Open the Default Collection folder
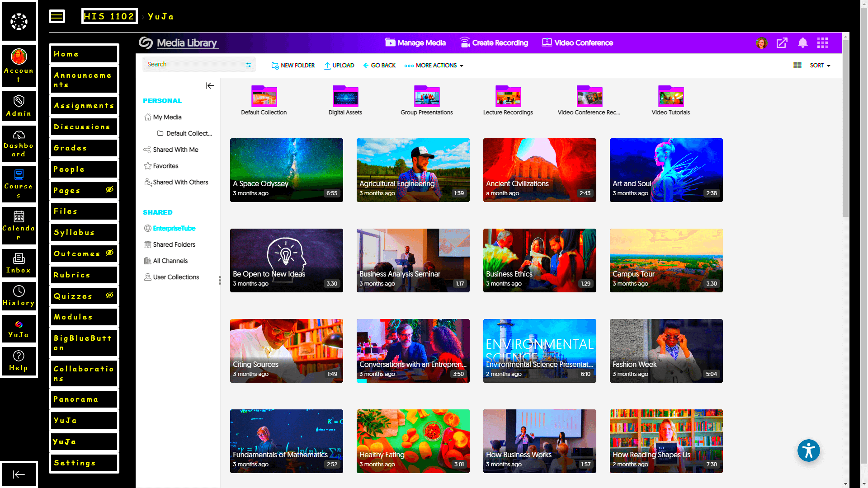This screenshot has width=868, height=488. coord(264,100)
